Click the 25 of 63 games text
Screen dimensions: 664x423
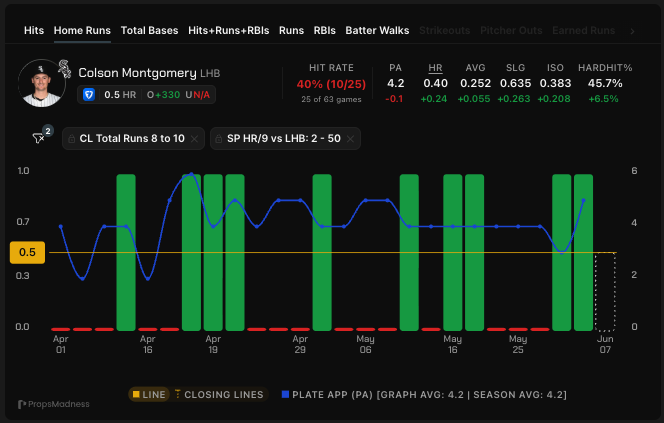(x=331, y=100)
